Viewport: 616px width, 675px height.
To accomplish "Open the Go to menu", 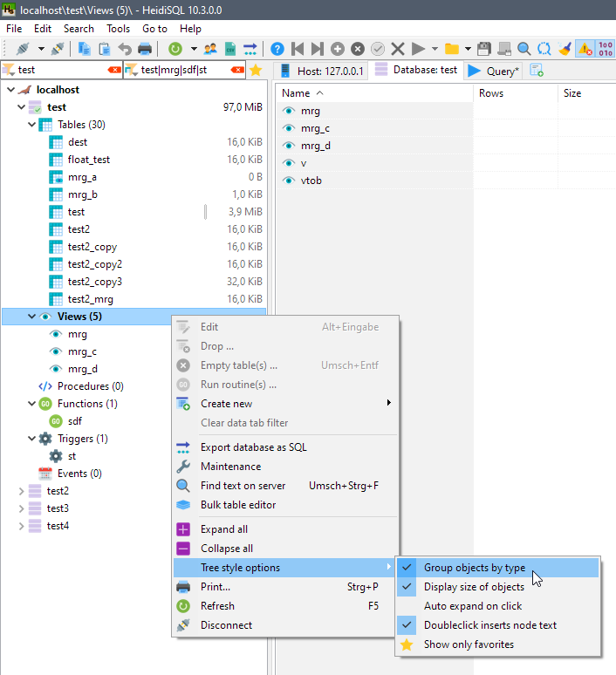I will point(154,29).
